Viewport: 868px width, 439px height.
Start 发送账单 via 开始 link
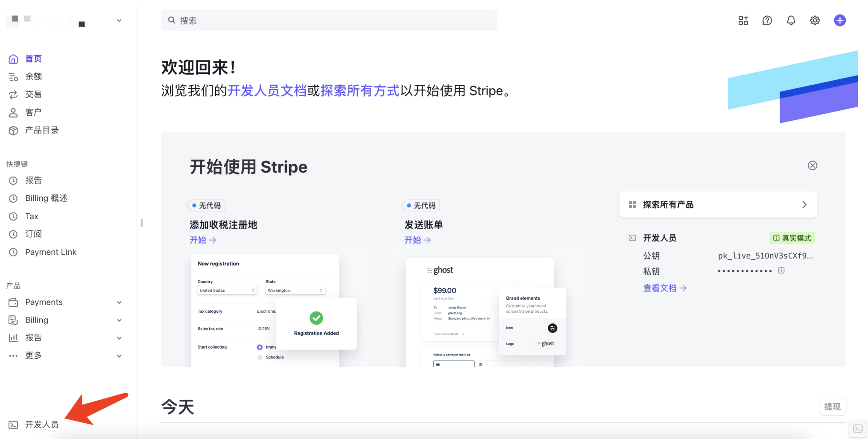pos(418,240)
